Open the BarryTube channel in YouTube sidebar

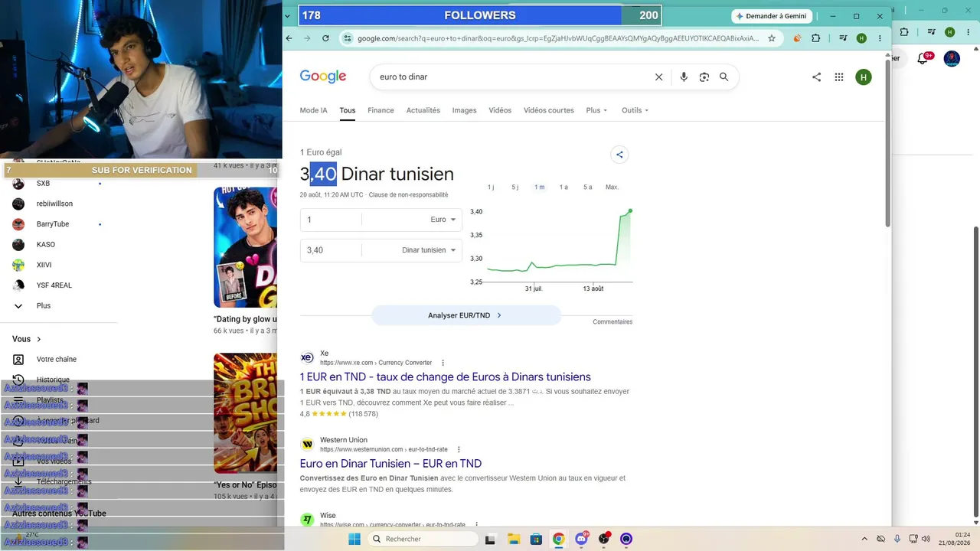[53, 224]
